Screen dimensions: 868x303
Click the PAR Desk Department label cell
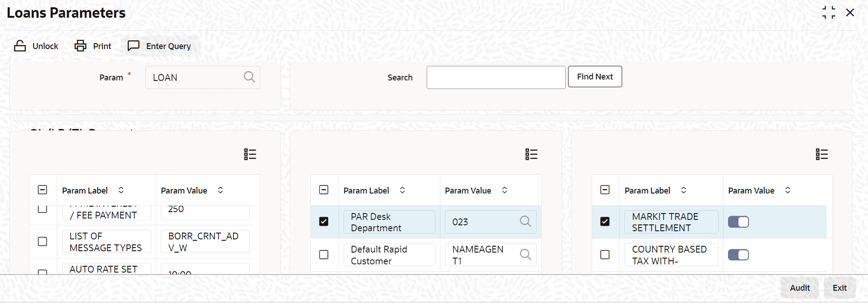(x=389, y=222)
